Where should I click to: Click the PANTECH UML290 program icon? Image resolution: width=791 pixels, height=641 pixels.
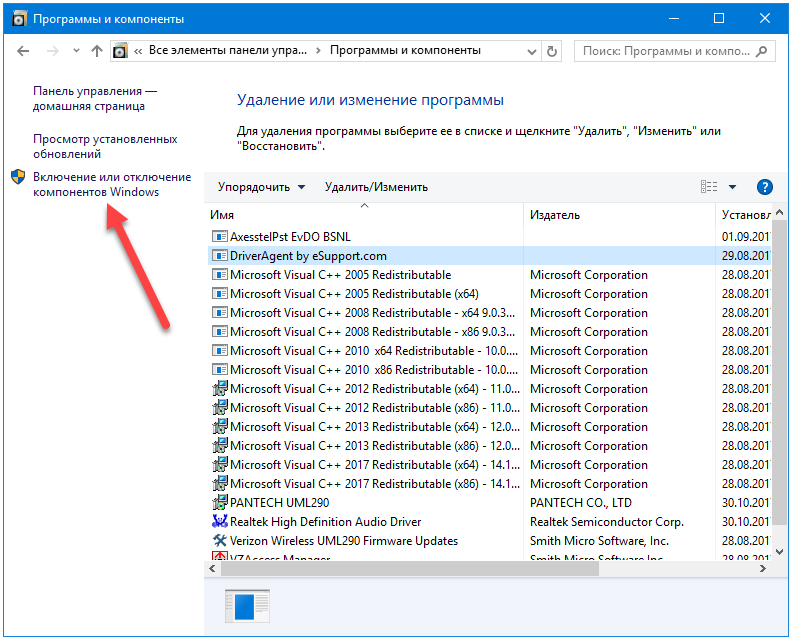[x=220, y=503]
